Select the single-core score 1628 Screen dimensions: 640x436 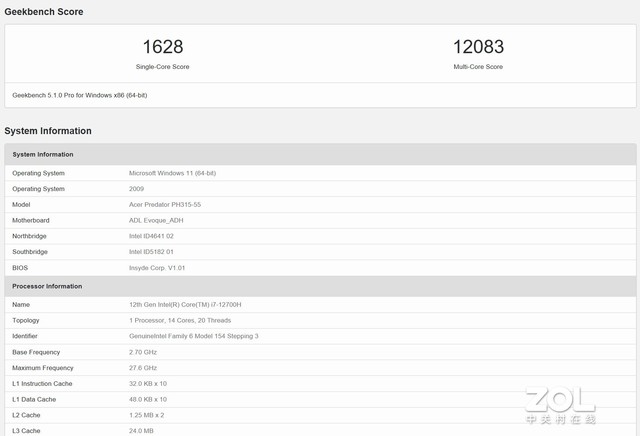click(x=163, y=47)
